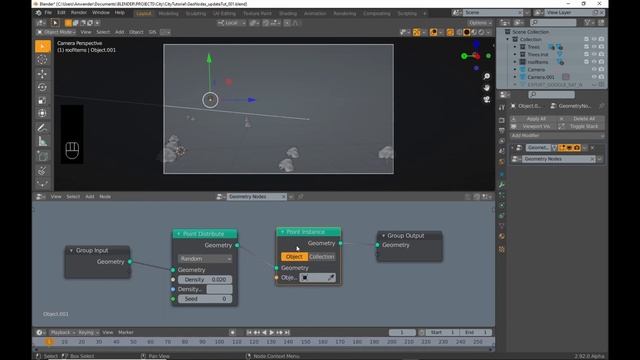This screenshot has height=360, width=640.
Task: Activate the Cursor tool
Action: click(42, 60)
